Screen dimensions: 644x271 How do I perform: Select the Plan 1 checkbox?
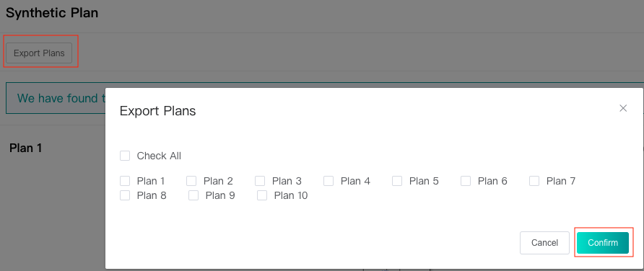click(125, 181)
